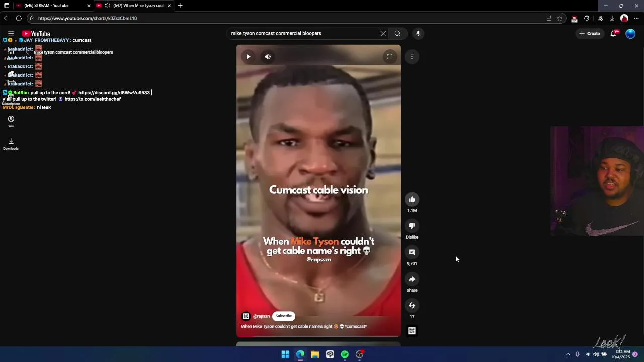The height and width of the screenshot is (362, 644).
Task: Open the discord.gg link in chat
Action: 114,93
